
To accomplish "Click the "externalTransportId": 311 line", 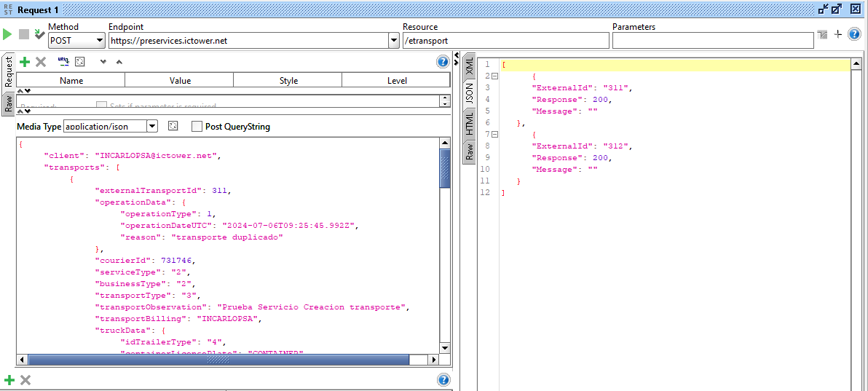I will 163,191.
